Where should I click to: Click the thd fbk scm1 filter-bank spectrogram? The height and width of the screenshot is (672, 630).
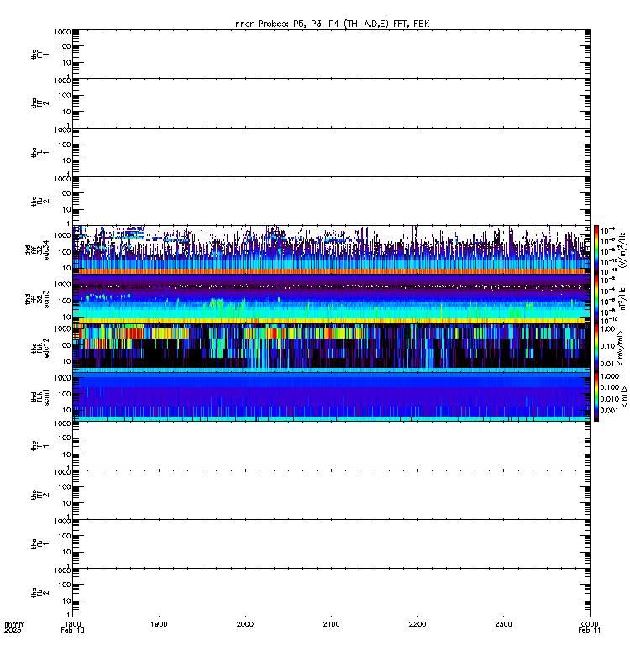[331, 396]
